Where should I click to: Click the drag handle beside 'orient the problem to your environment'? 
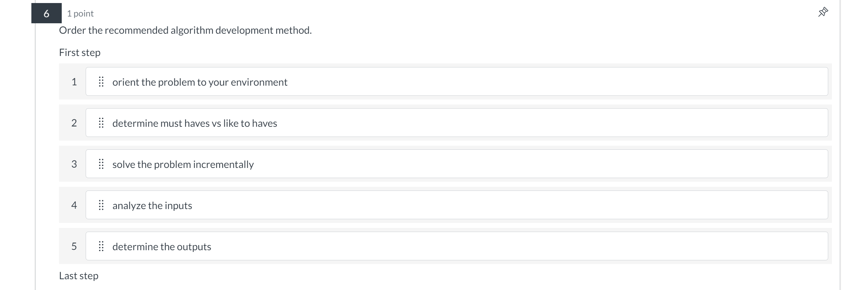[102, 82]
